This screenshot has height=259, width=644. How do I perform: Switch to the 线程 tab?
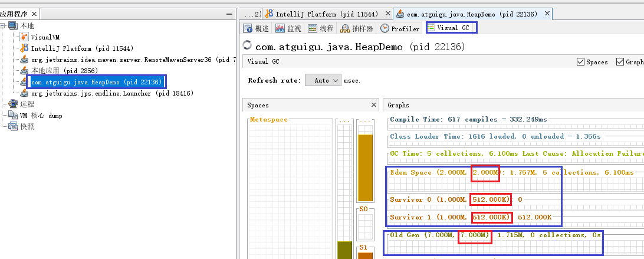321,28
